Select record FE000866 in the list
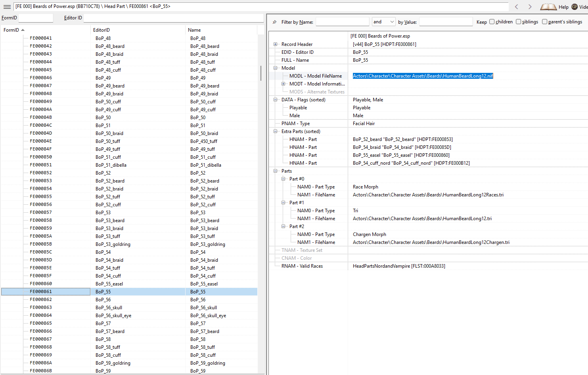 pyautogui.click(x=129, y=331)
